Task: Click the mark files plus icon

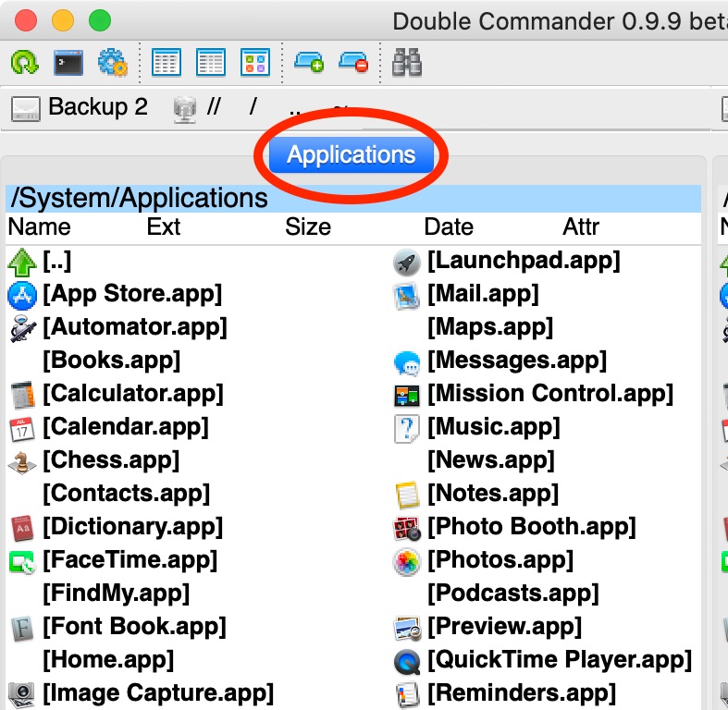Action: tap(308, 63)
